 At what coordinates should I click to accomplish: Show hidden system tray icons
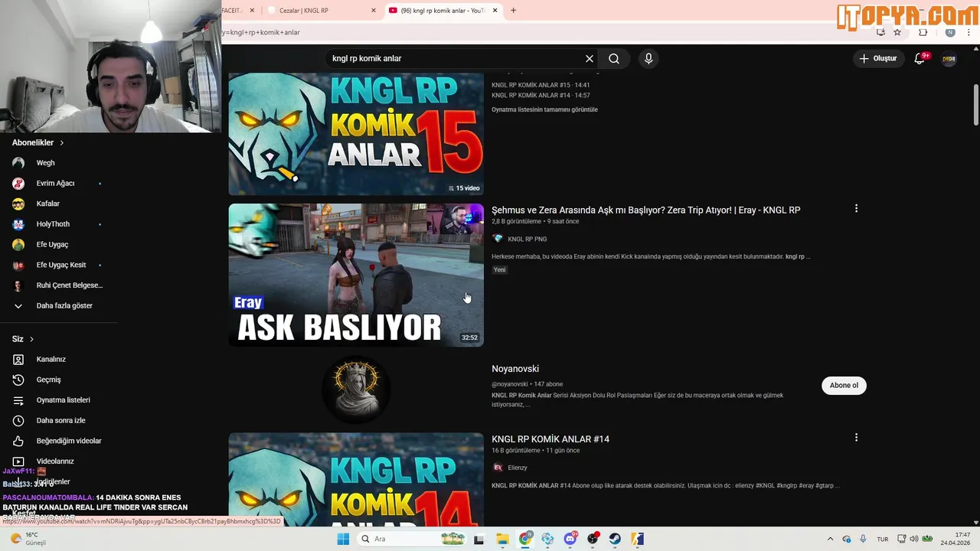coord(832,539)
